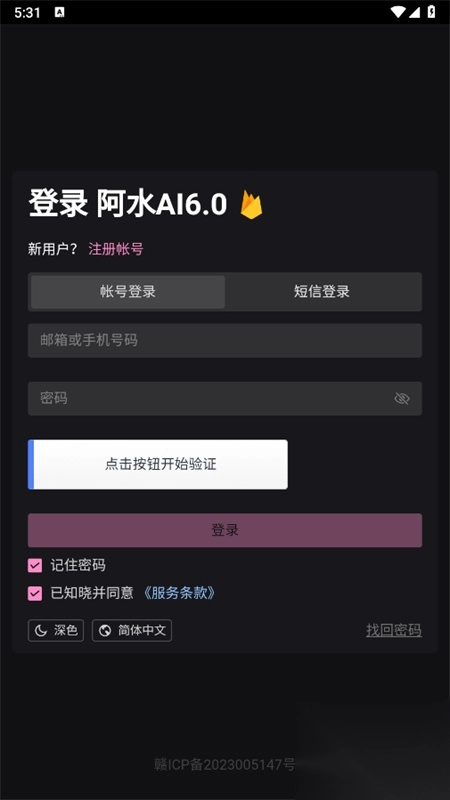Open the 注册帐号 link

[x=116, y=249]
